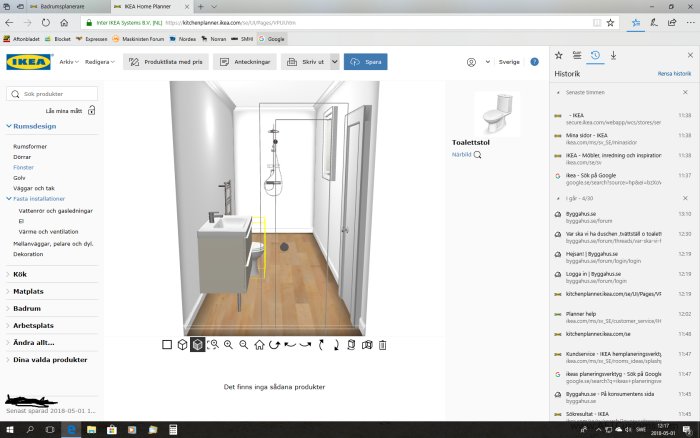Toggle the lock measurements padlock
Viewport: 700px width, 438px height.
92,110
